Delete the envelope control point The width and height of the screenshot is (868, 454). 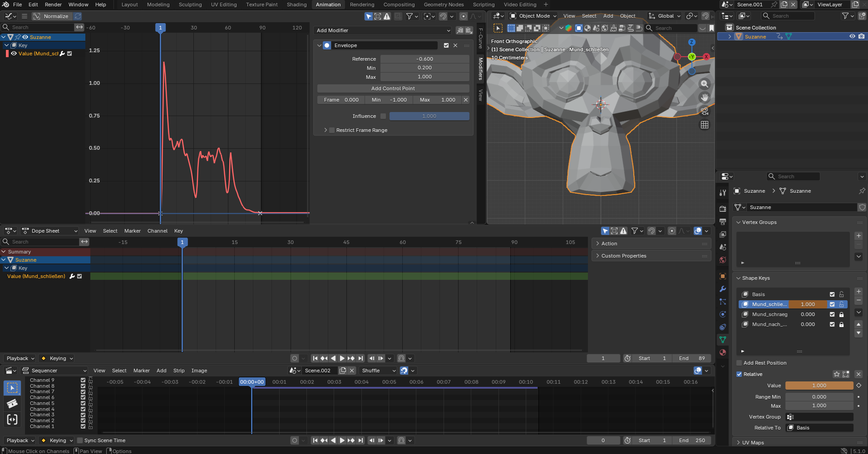[x=466, y=100]
